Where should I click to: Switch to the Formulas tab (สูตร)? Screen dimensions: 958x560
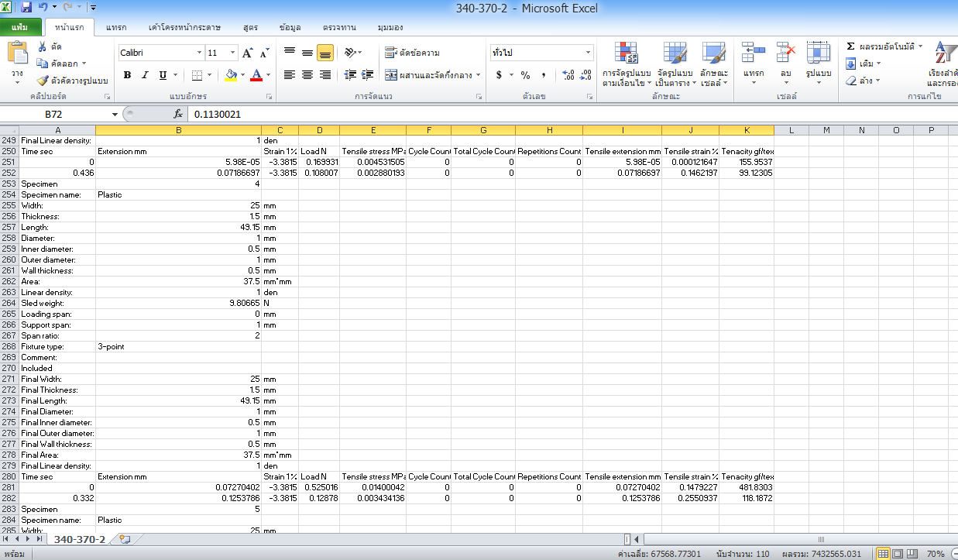pyautogui.click(x=250, y=27)
